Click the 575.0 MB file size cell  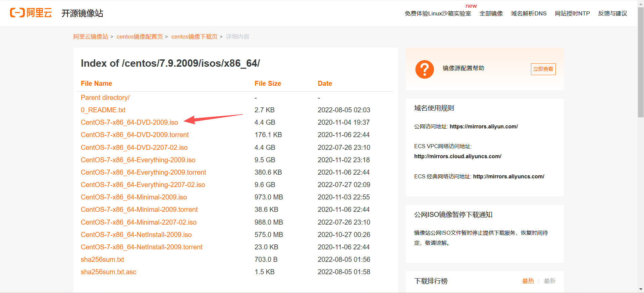click(x=269, y=235)
